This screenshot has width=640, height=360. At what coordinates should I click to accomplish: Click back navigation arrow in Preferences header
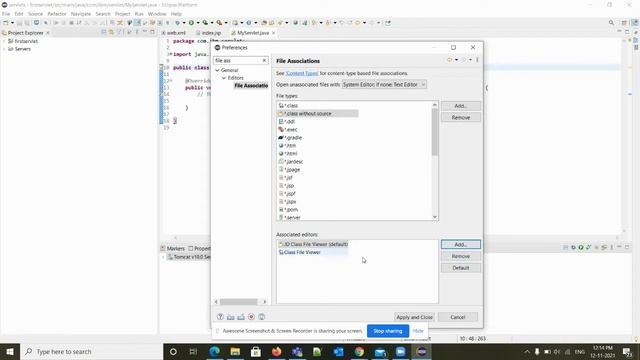coord(449,60)
